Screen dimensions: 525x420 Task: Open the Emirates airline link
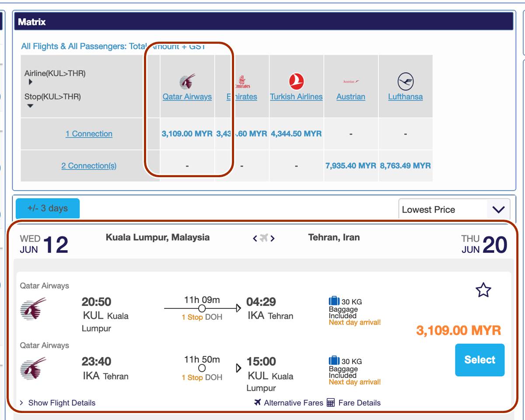click(x=242, y=97)
